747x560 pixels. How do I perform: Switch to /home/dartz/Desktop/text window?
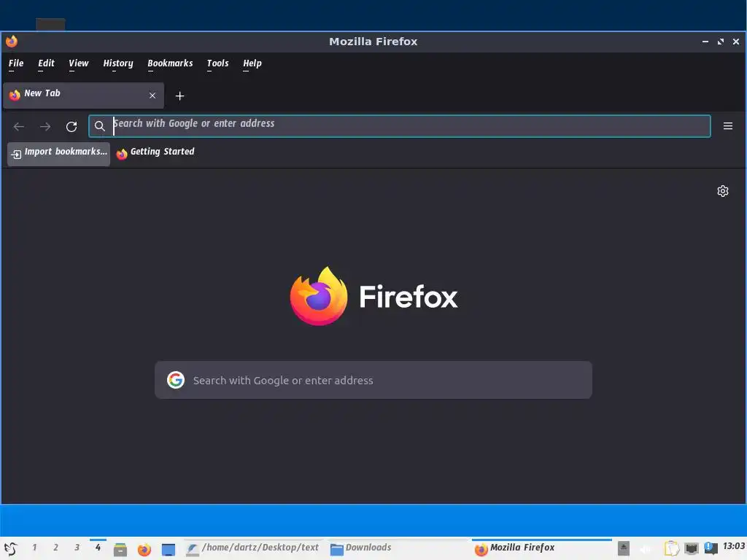point(252,548)
